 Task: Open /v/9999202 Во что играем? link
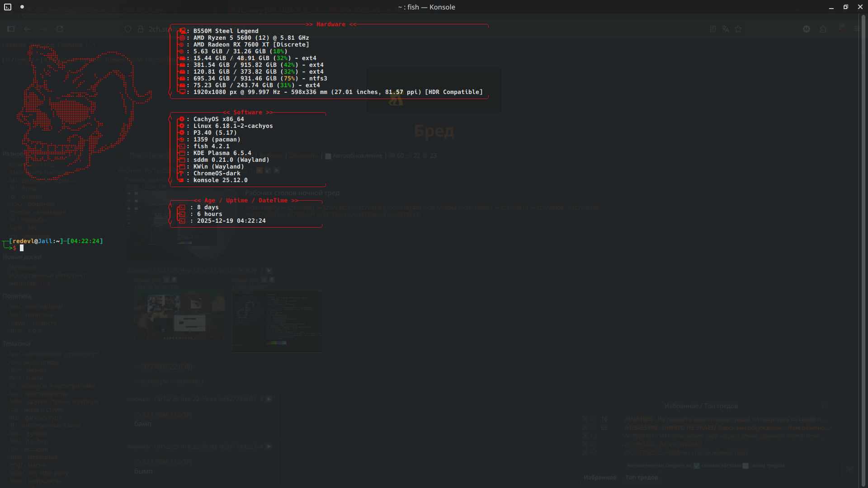coord(663,445)
